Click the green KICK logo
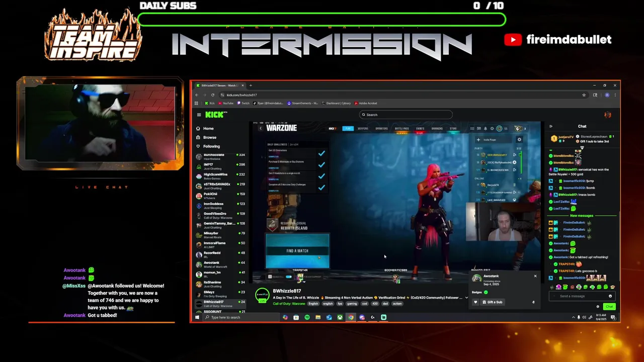The height and width of the screenshot is (362, 644). [215, 115]
